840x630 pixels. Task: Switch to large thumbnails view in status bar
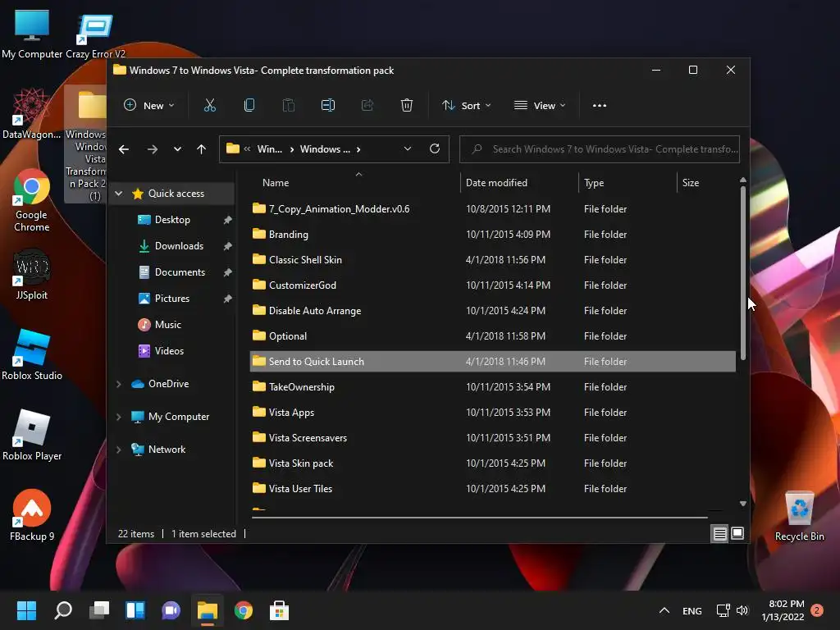pyautogui.click(x=737, y=533)
